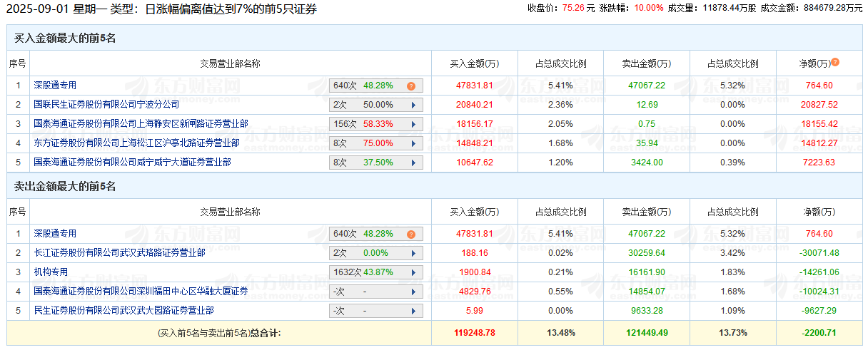Screen dimensions: 868x350
Task: Expand arrow next to 156次 58.33%
Action: [x=413, y=124]
